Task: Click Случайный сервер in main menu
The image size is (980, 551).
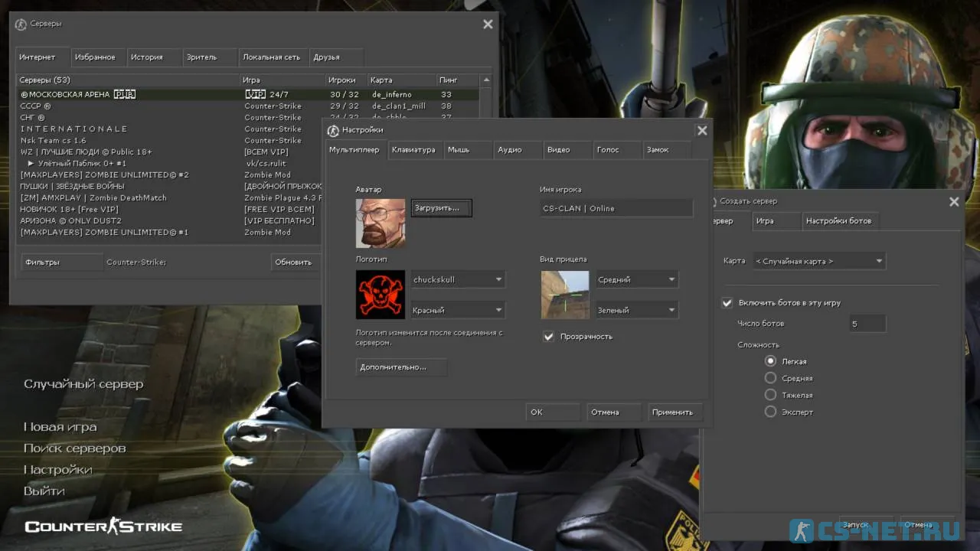Action: (x=83, y=384)
